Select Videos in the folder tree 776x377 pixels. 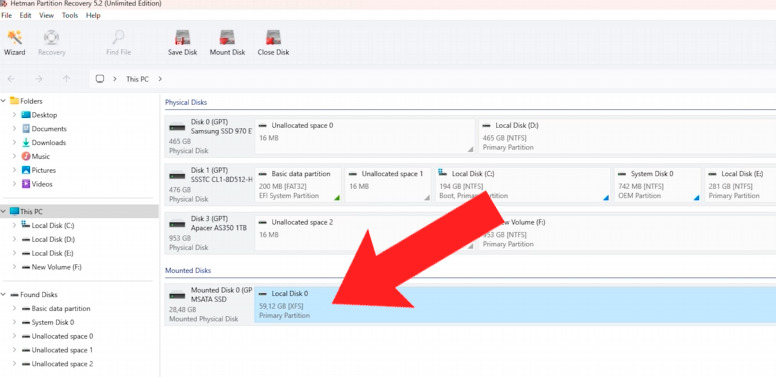(42, 184)
